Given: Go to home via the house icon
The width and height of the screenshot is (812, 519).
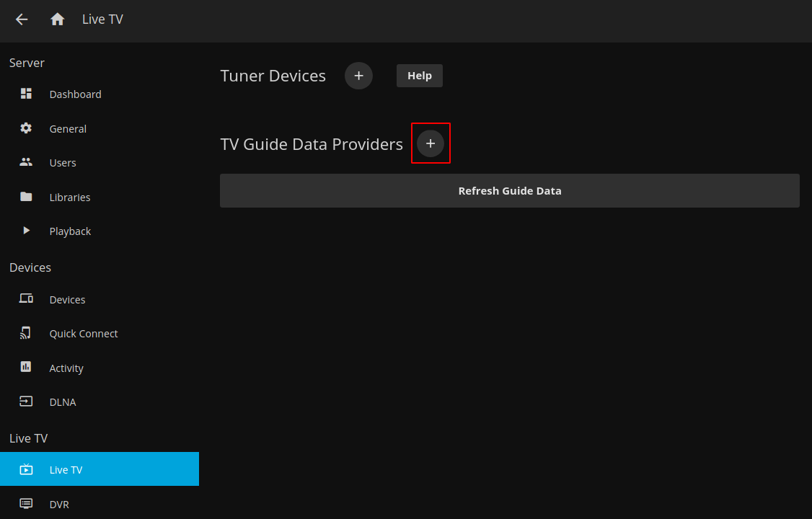Looking at the screenshot, I should pos(58,19).
